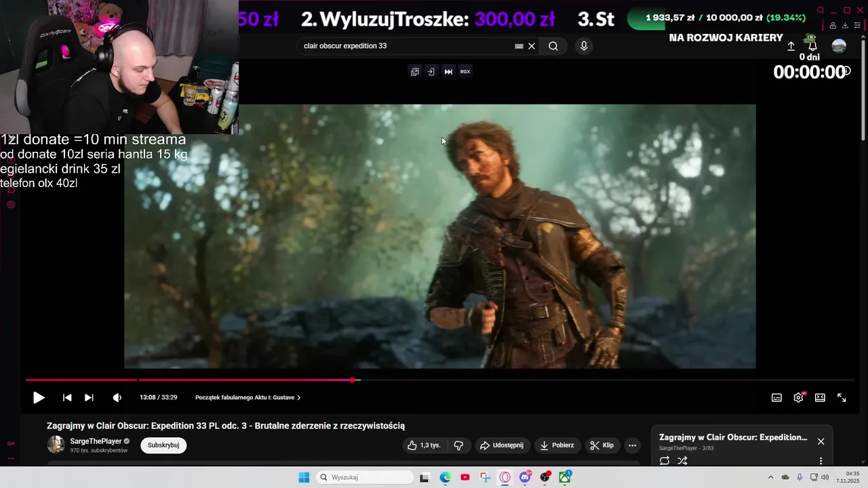Image resolution: width=868 pixels, height=488 pixels.
Task: Open YouTube notifications bell
Action: [x=812, y=46]
